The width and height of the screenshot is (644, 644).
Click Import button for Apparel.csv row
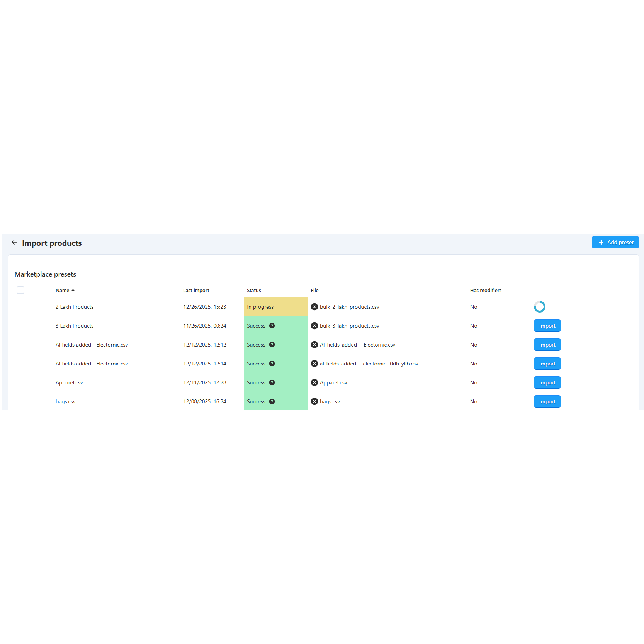[x=547, y=382]
